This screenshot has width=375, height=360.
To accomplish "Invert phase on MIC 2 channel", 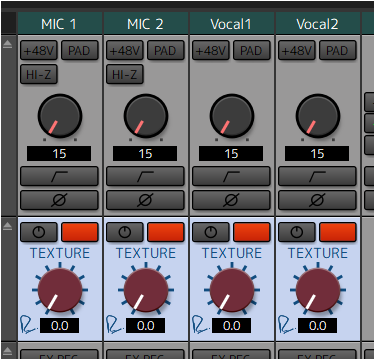I will pyautogui.click(x=145, y=200).
